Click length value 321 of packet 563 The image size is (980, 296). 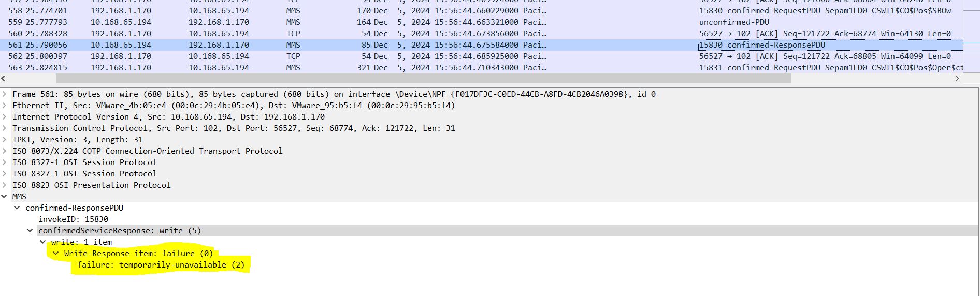pos(364,67)
